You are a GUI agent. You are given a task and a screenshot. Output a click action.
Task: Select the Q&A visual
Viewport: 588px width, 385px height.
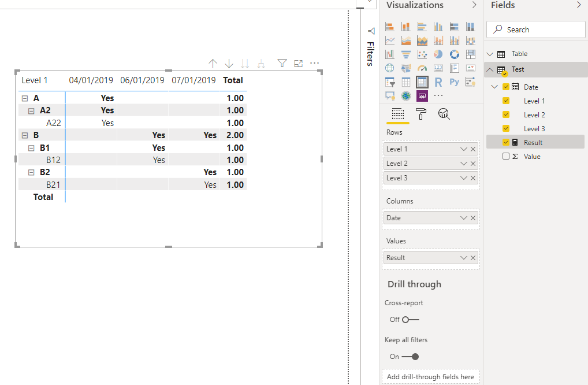coord(390,96)
